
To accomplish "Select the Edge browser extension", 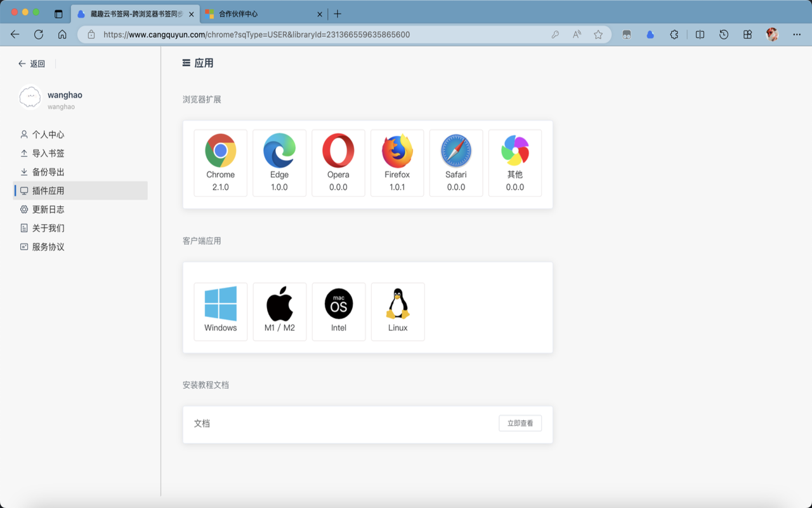I will [x=279, y=163].
